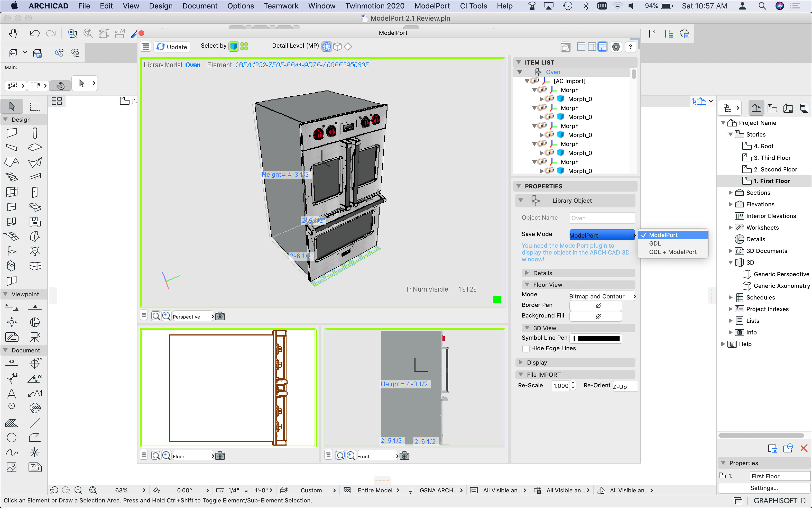Collapse the PROPERTIES section
Viewport: 812px width, 508px height.
(x=519, y=186)
